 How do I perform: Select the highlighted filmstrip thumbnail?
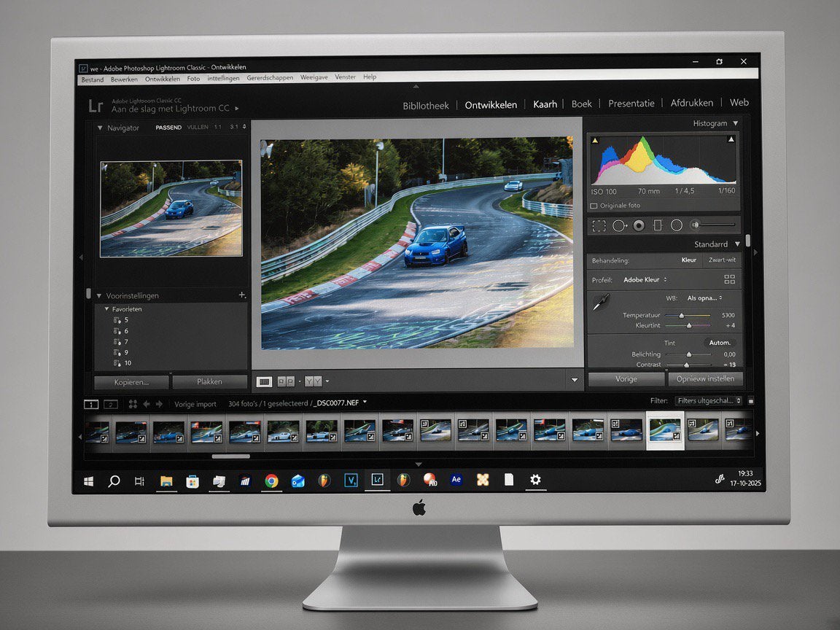[665, 430]
